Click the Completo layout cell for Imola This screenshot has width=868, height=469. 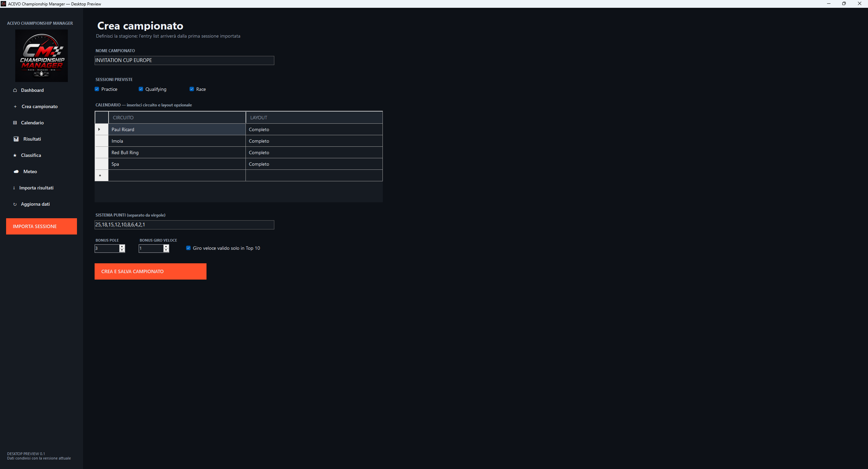314,141
